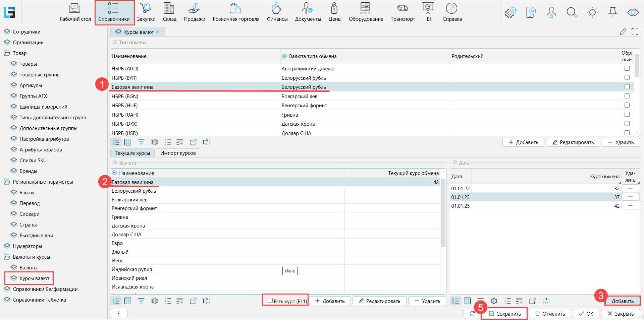
Task: Click the eye icon in top bar
Action: [633, 13]
